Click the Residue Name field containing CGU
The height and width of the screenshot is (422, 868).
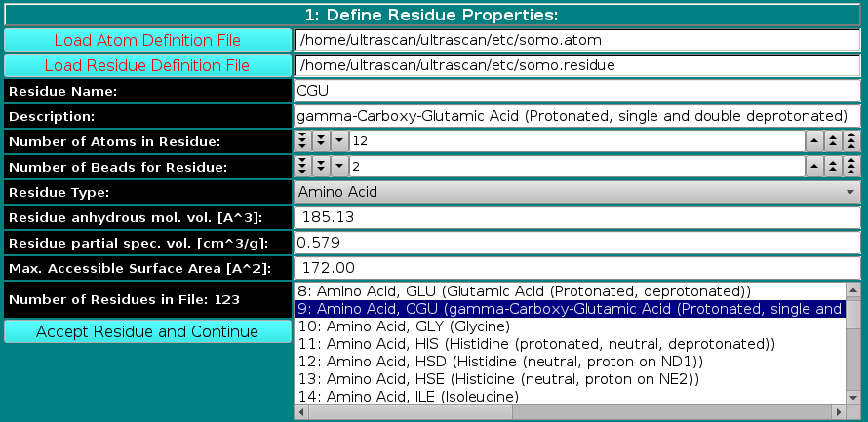coord(577,91)
